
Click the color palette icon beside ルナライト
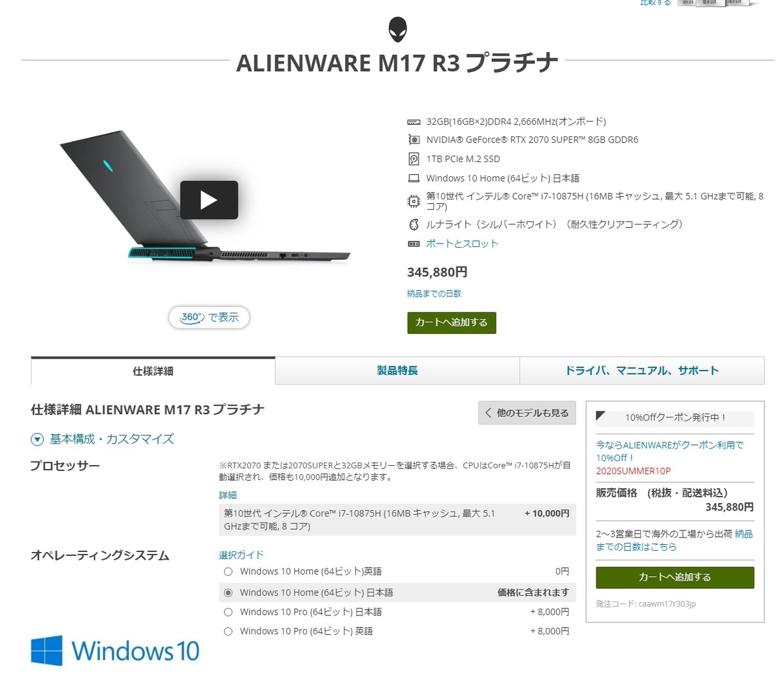point(414,224)
